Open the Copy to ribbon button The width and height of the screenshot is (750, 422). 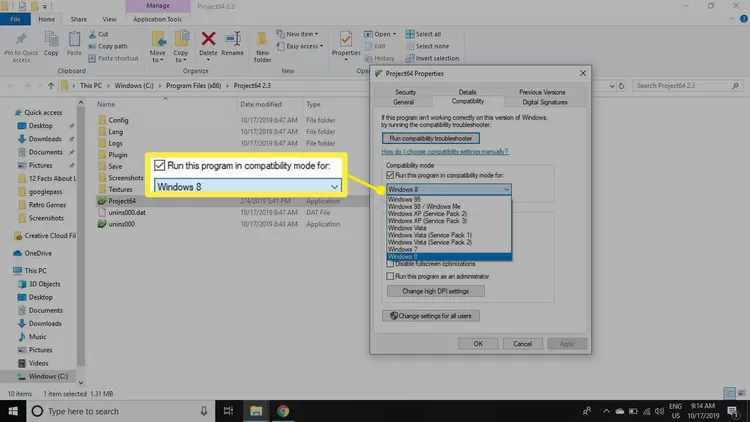181,47
